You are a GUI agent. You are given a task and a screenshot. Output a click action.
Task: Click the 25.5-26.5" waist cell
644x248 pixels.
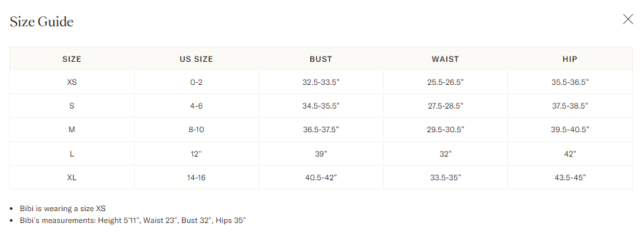click(x=446, y=82)
